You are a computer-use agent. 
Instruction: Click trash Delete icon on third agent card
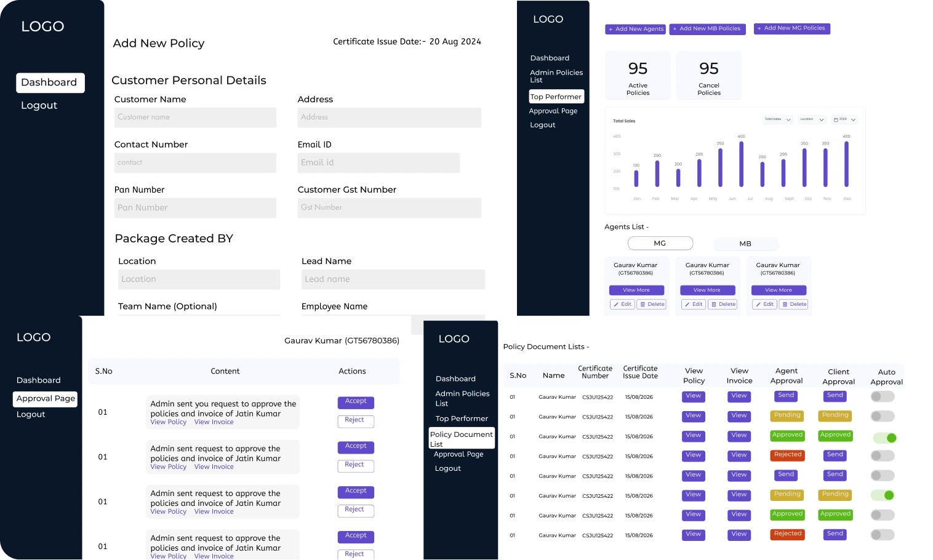[x=785, y=305]
